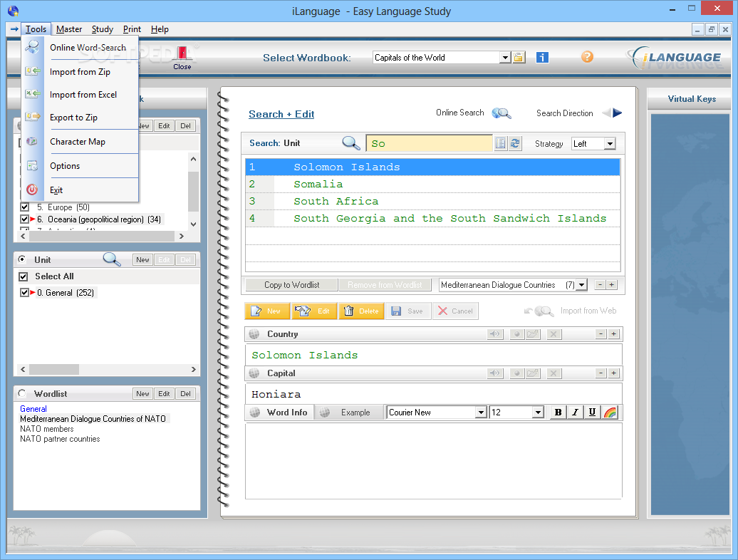Click the list view icon next to search field
The width and height of the screenshot is (738, 560).
click(500, 143)
